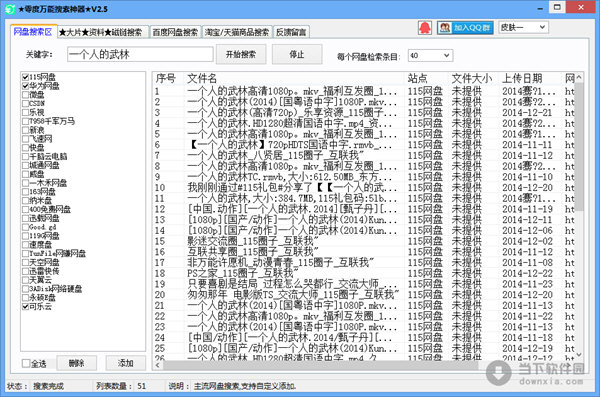Sort by the 文件大小 column header
The image size is (600, 397).
pos(473,78)
